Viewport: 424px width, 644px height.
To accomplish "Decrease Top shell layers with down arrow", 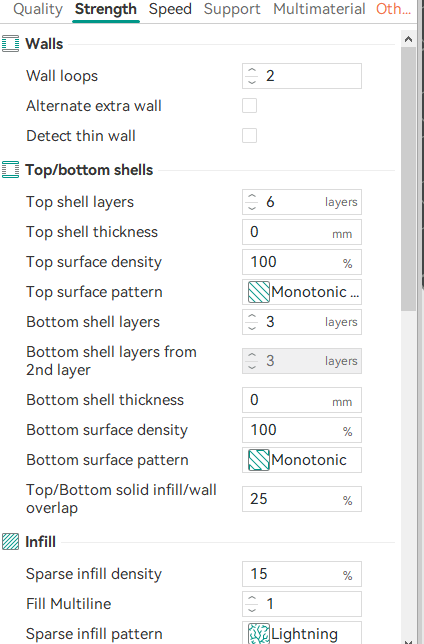I will pos(252,208).
